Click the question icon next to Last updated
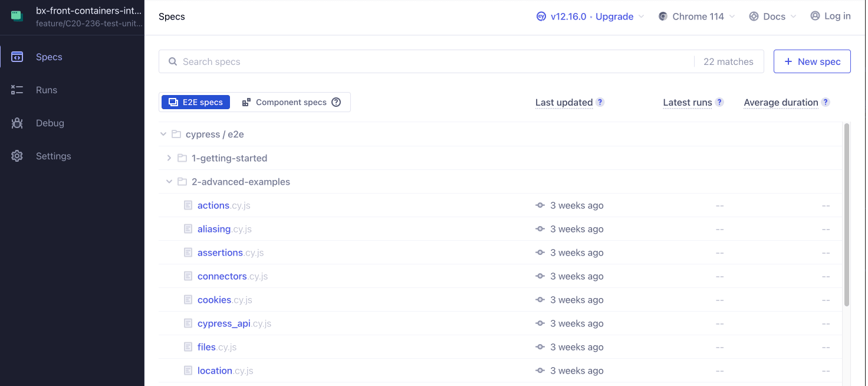This screenshot has width=868, height=386. point(600,102)
